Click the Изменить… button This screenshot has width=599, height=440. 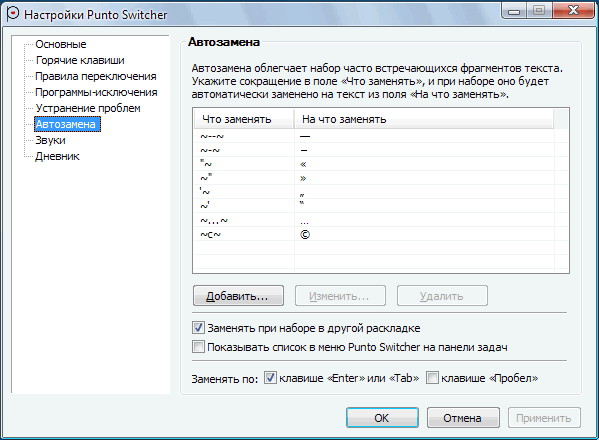click(x=340, y=296)
